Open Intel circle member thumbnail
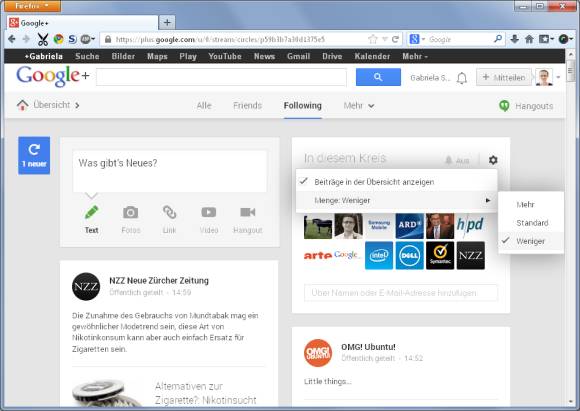 (379, 255)
